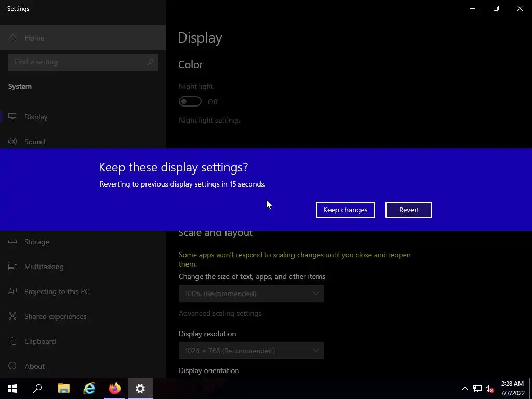Click the Display orientation label
Image resolution: width=532 pixels, height=399 pixels.
209,370
